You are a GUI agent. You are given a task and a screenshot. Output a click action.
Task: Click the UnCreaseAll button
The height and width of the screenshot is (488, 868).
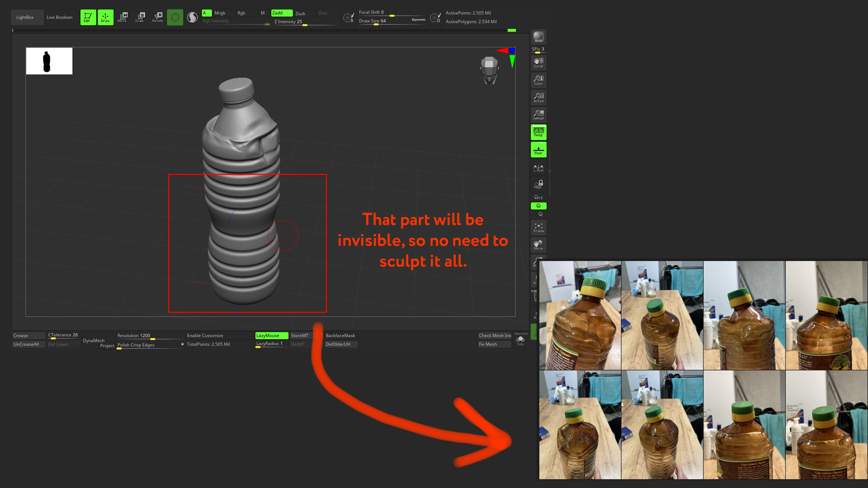28,344
